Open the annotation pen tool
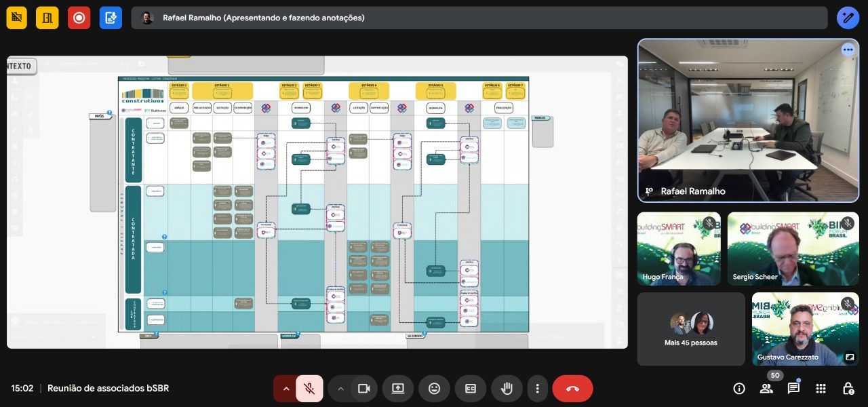This screenshot has height=407, width=868. click(x=848, y=18)
